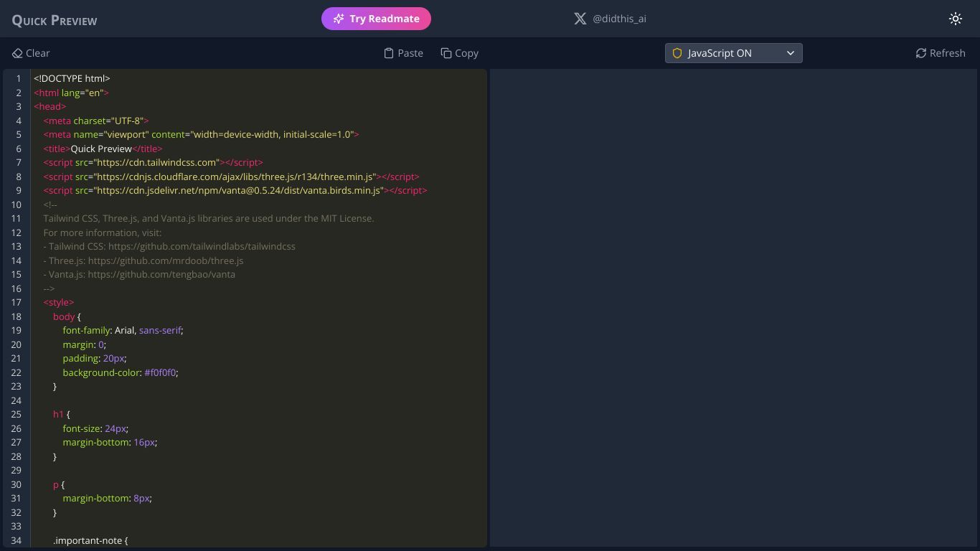Click the Paste button label

[410, 53]
